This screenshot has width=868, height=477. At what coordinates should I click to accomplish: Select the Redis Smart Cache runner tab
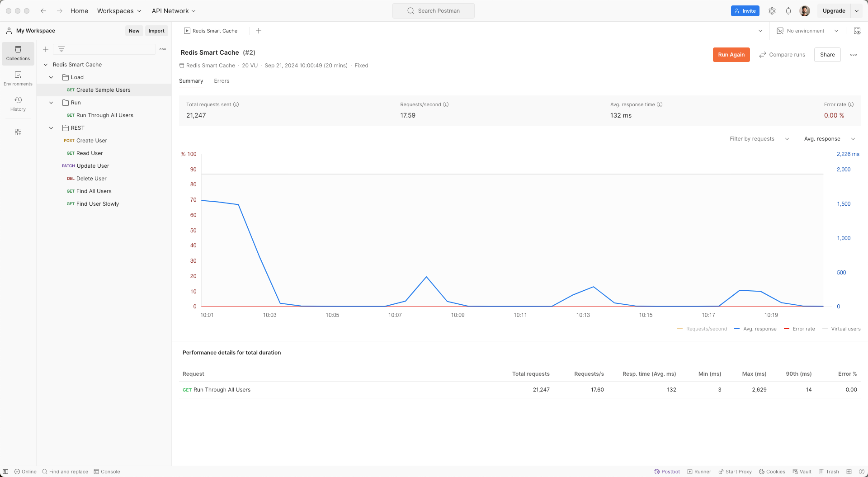(211, 31)
